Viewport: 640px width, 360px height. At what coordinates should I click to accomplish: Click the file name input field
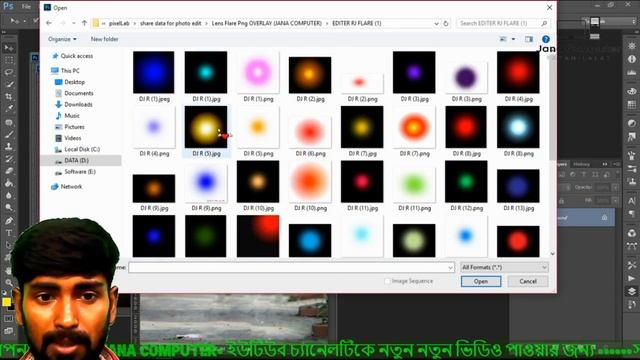coord(291,268)
